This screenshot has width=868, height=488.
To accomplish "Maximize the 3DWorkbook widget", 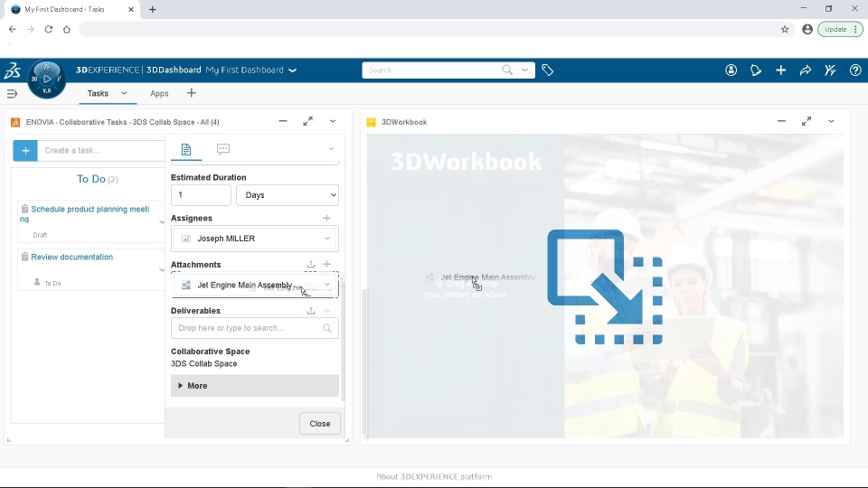I will [x=807, y=121].
